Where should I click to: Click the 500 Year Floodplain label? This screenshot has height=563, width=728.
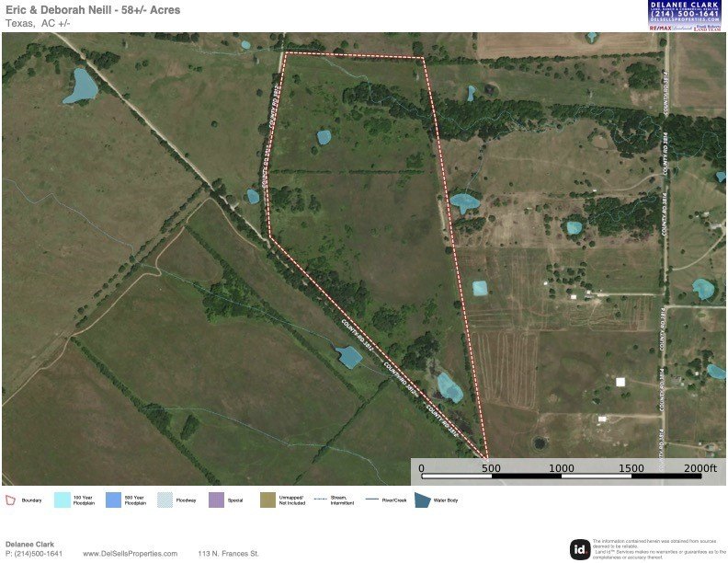[x=135, y=500]
